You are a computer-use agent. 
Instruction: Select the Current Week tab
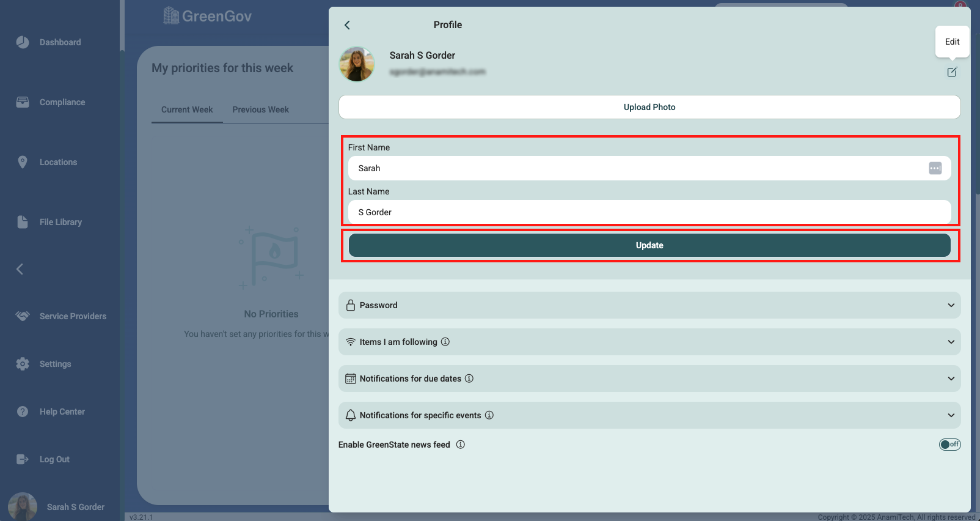click(x=187, y=109)
